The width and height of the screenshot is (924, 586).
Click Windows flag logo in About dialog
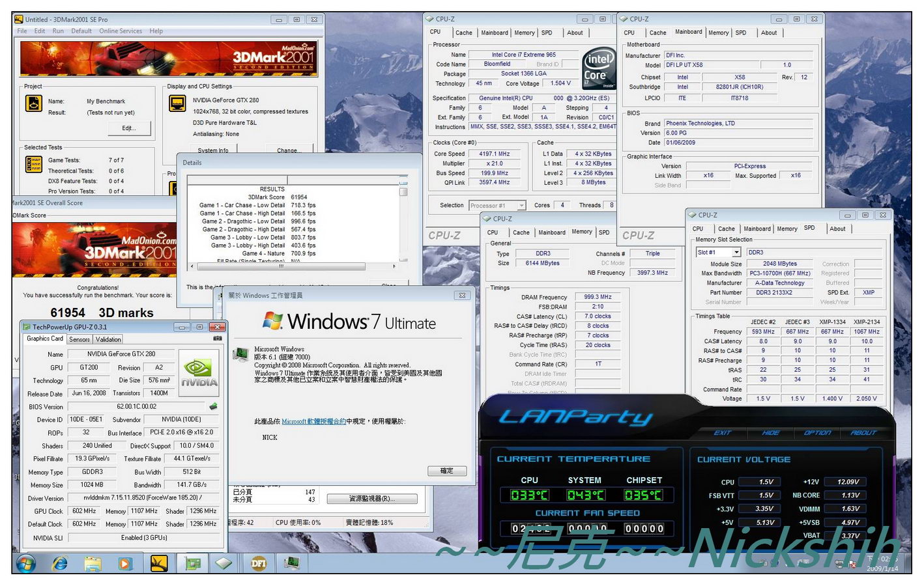click(272, 320)
